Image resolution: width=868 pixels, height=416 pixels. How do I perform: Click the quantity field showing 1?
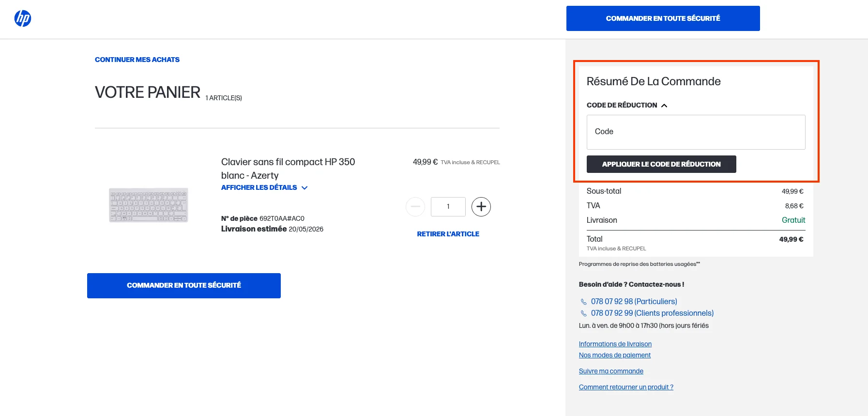click(448, 207)
